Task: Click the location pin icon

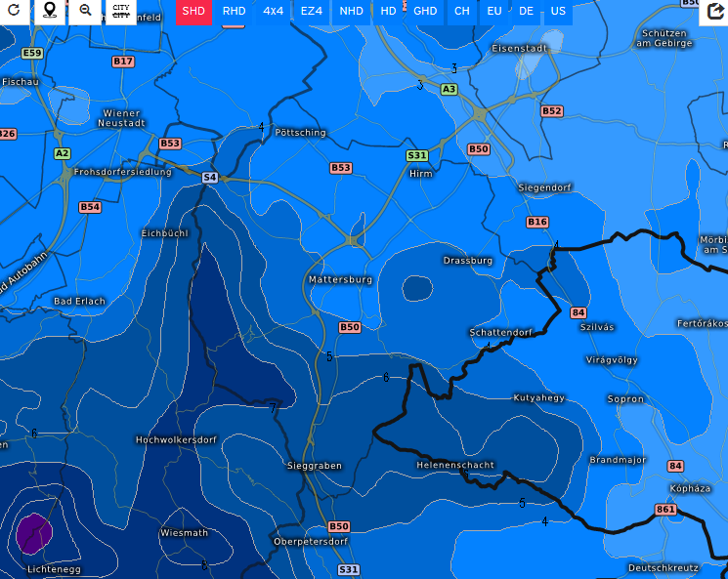Action: [51, 11]
